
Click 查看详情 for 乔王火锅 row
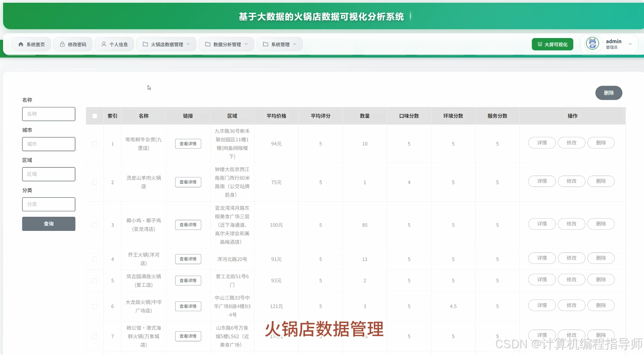coord(188,259)
